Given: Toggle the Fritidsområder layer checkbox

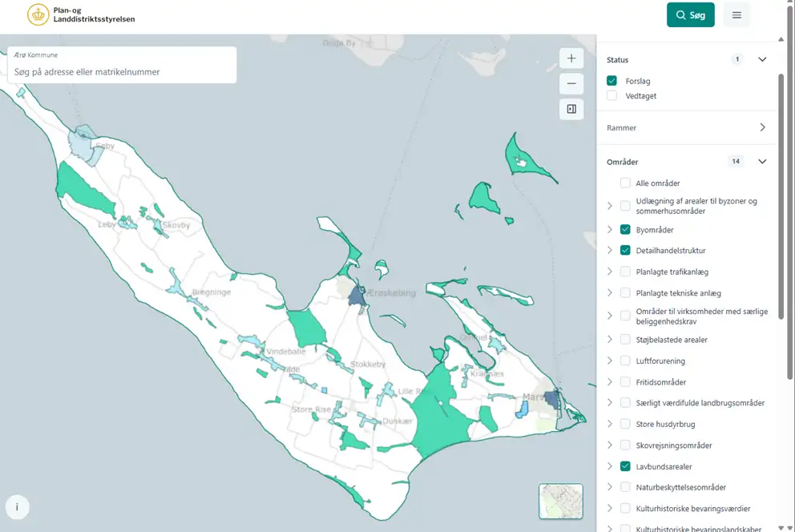Looking at the screenshot, I should point(625,382).
